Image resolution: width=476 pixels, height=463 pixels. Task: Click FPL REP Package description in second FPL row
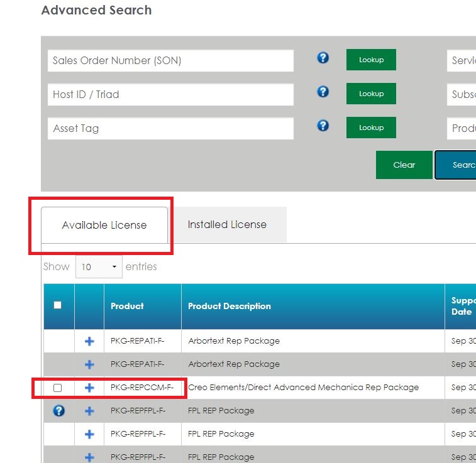tap(221, 434)
